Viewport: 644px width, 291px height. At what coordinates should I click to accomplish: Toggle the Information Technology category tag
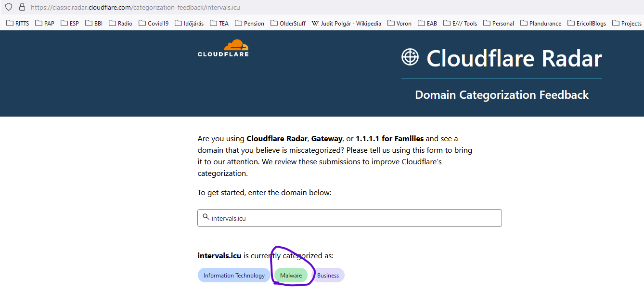pyautogui.click(x=234, y=275)
